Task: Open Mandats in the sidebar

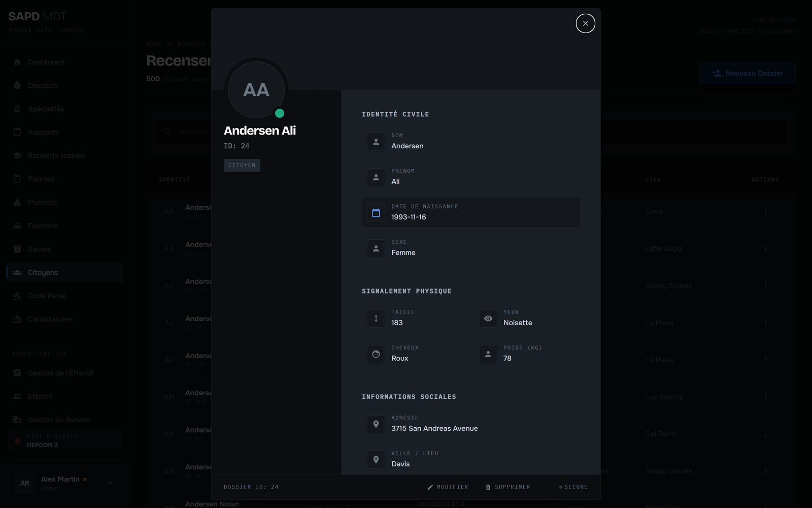Action: click(x=65, y=202)
